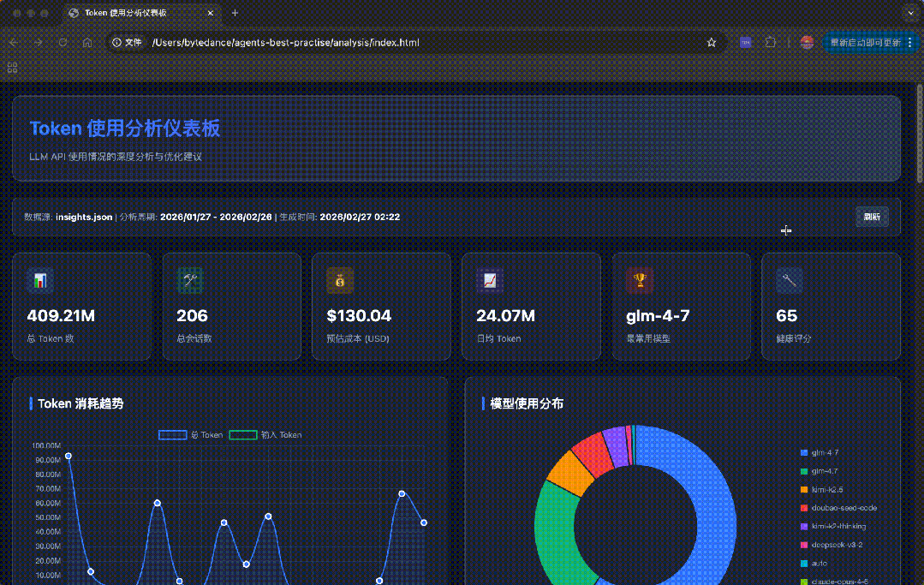Open the tab search dropdown arrow
This screenshot has width=924, height=585.
point(909,13)
